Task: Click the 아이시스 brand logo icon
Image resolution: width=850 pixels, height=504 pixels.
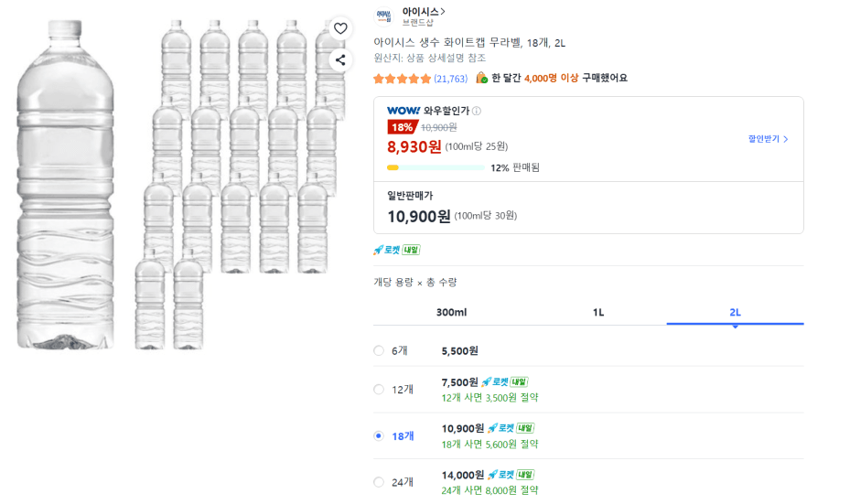Action: pyautogui.click(x=384, y=16)
